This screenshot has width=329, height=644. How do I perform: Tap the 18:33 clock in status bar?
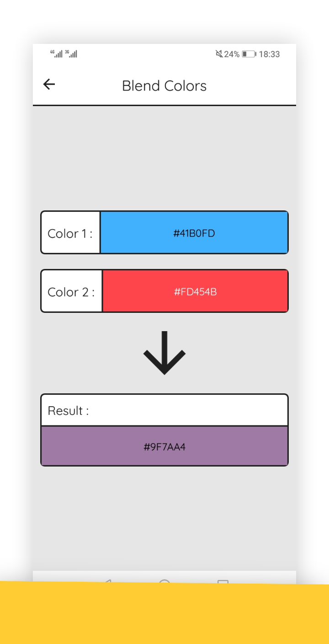[x=269, y=54]
